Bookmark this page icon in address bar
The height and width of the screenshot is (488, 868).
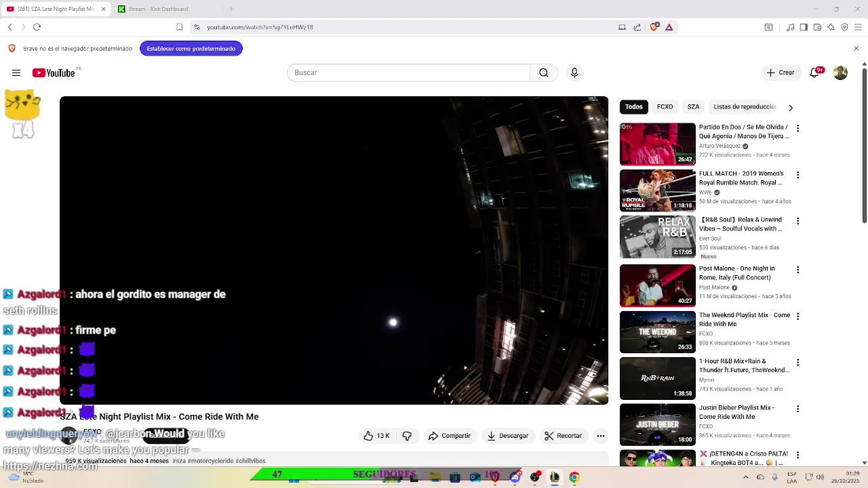(x=179, y=27)
